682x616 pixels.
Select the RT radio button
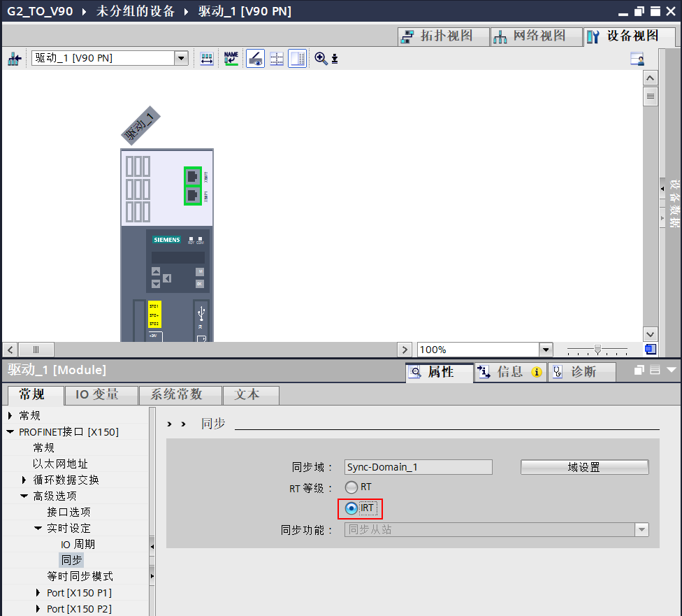[x=351, y=487]
